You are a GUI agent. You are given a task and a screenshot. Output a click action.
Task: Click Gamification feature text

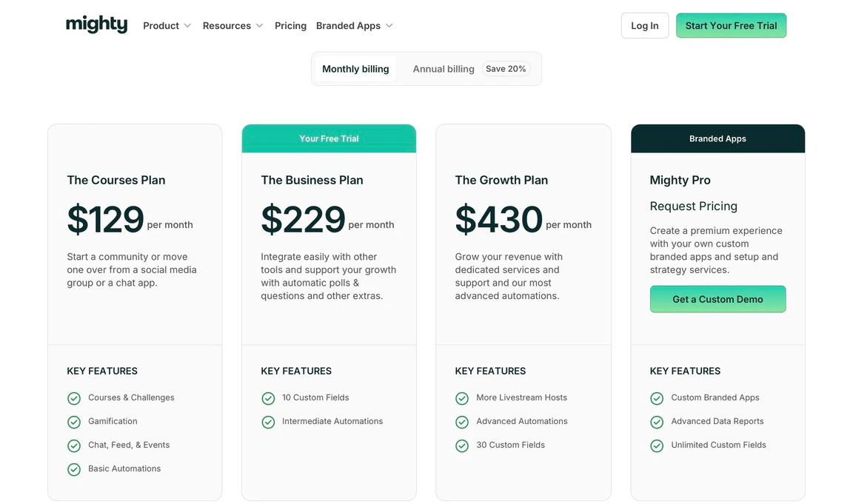(113, 421)
